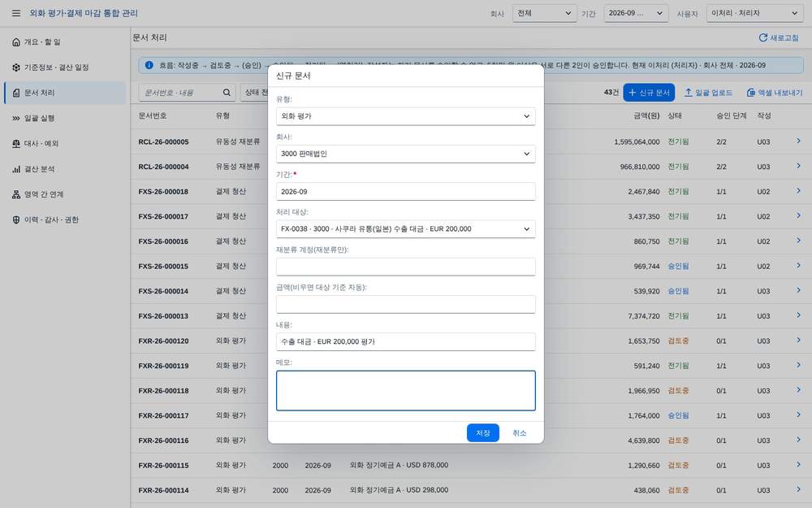Open row FXS-26-000016 detail chevron
Viewport: 812px width, 508px height.
[x=798, y=241]
